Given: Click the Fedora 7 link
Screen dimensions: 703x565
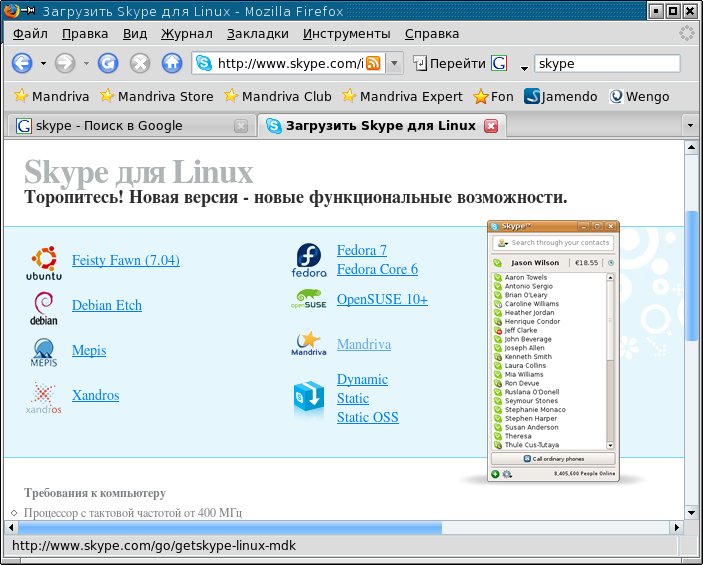Looking at the screenshot, I should pyautogui.click(x=362, y=250).
